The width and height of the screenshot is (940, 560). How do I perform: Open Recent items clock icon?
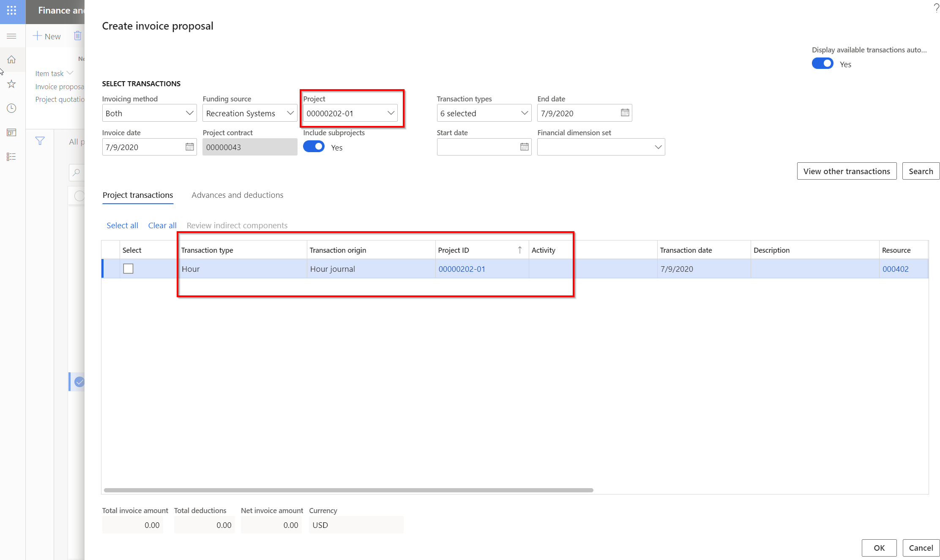pyautogui.click(x=12, y=108)
